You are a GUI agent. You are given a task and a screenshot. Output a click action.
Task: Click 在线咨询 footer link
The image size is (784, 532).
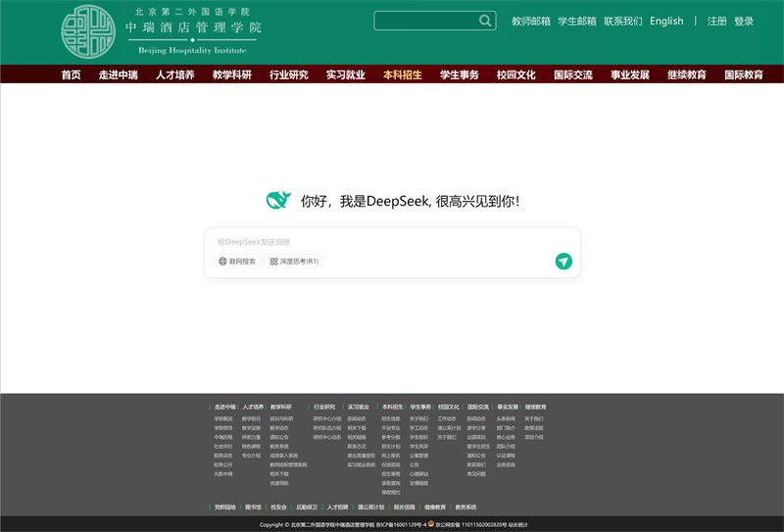pos(391,465)
